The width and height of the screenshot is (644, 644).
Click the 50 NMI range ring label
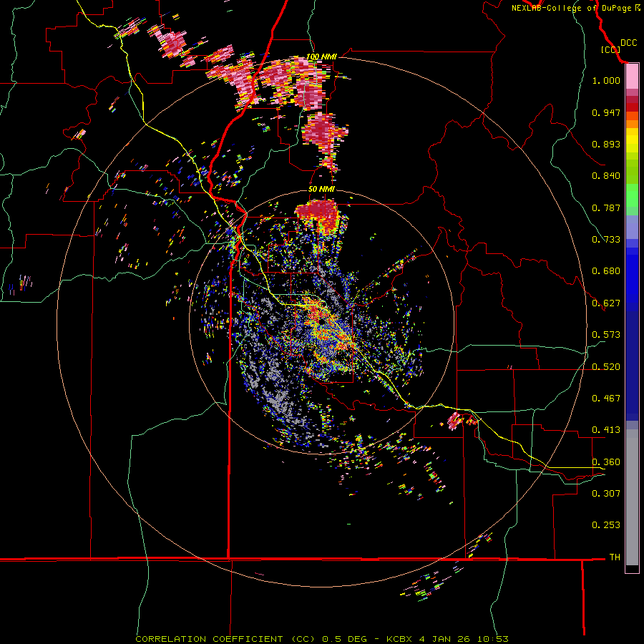pos(321,189)
